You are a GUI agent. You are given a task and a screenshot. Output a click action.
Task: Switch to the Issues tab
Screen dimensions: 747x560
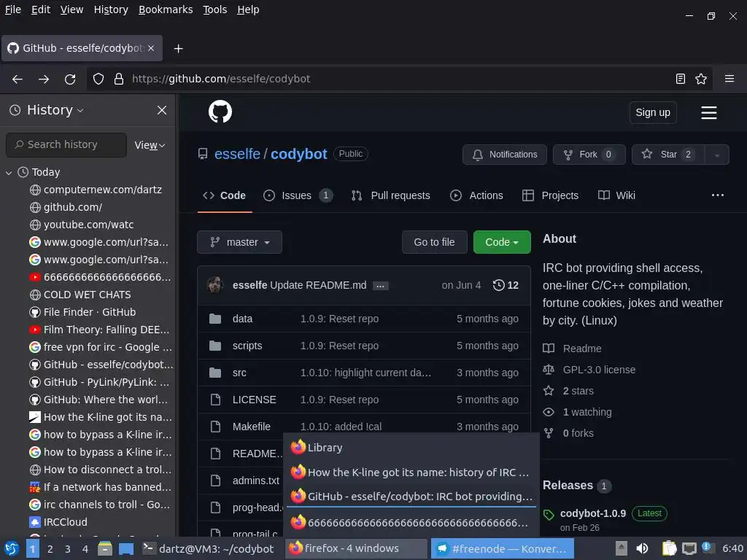[x=298, y=195]
